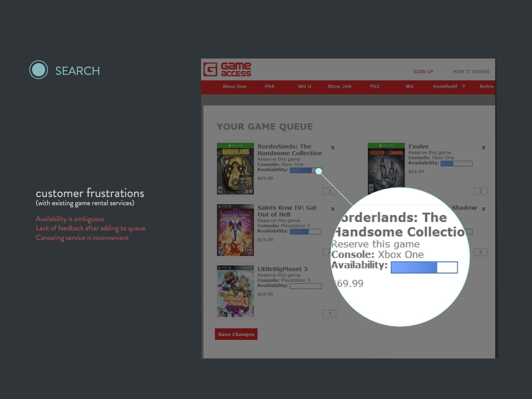Click Reserve this game under Saints Row IV

pyautogui.click(x=279, y=220)
